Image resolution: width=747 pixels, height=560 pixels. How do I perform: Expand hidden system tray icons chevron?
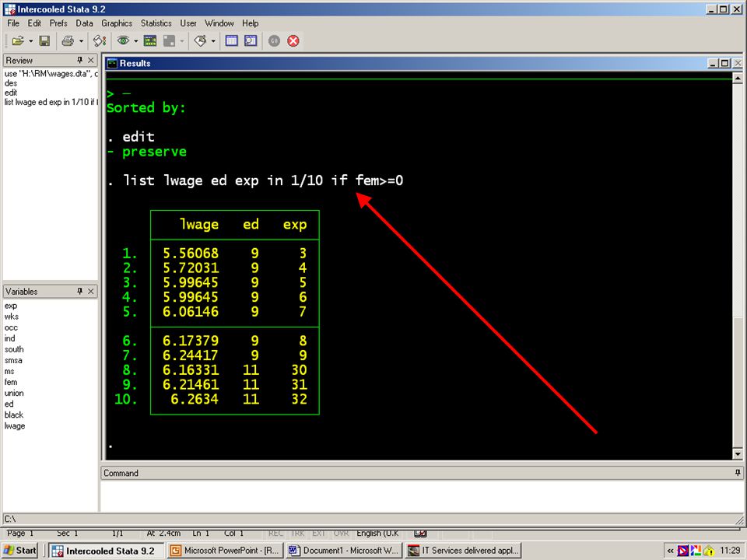[670, 551]
